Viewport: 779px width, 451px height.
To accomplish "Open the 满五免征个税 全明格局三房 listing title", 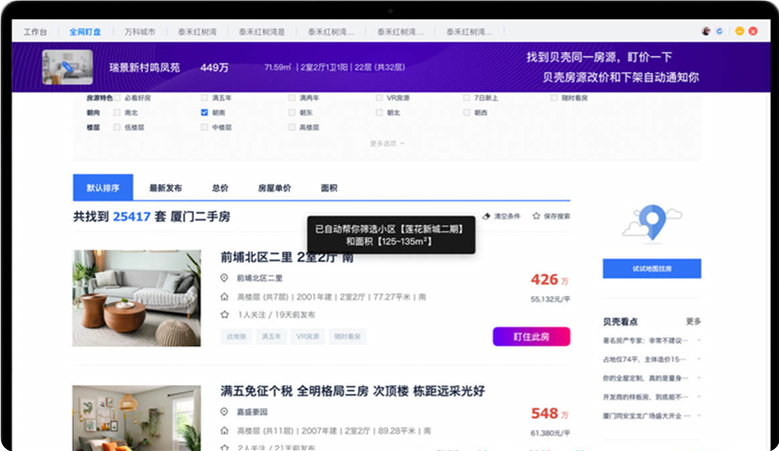I will (353, 391).
